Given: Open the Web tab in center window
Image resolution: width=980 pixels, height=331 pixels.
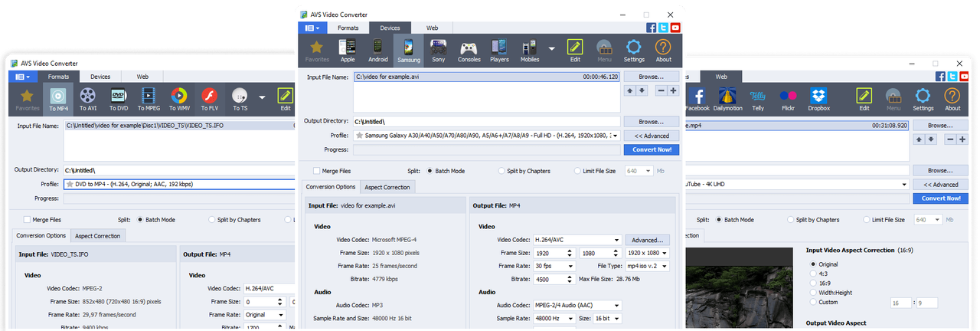Looking at the screenshot, I should click(433, 28).
